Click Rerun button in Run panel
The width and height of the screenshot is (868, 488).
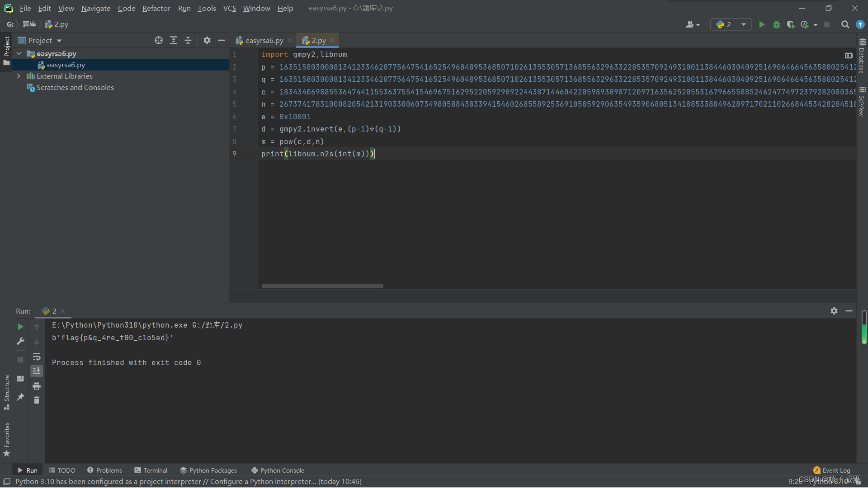[x=20, y=326]
